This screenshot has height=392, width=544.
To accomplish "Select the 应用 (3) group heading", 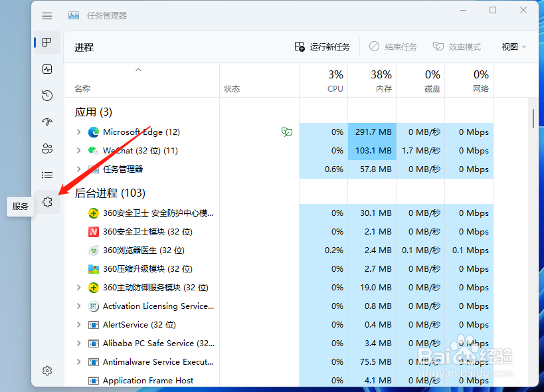I will coord(94,112).
